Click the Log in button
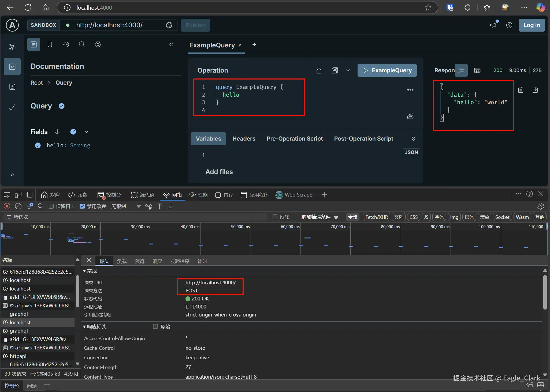Screen dimensions: 550x392 coord(532,25)
